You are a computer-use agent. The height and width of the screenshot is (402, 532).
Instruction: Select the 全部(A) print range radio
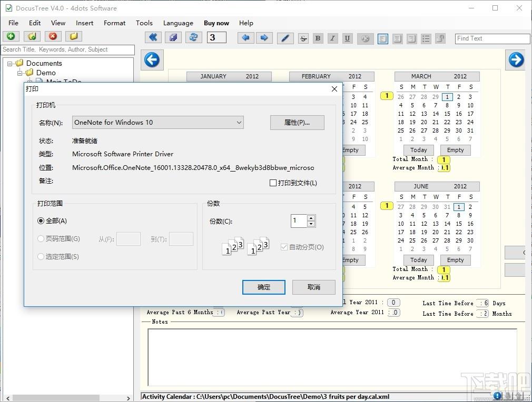(41, 221)
